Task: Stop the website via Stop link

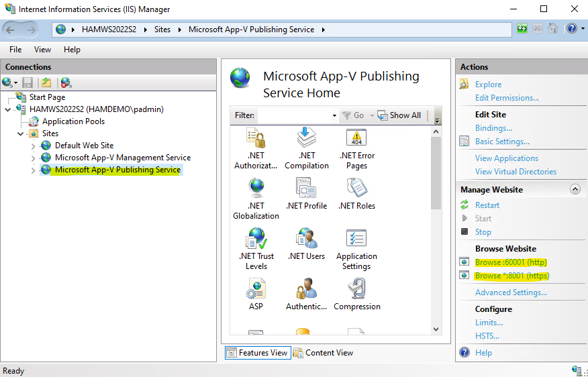Action: tap(483, 232)
